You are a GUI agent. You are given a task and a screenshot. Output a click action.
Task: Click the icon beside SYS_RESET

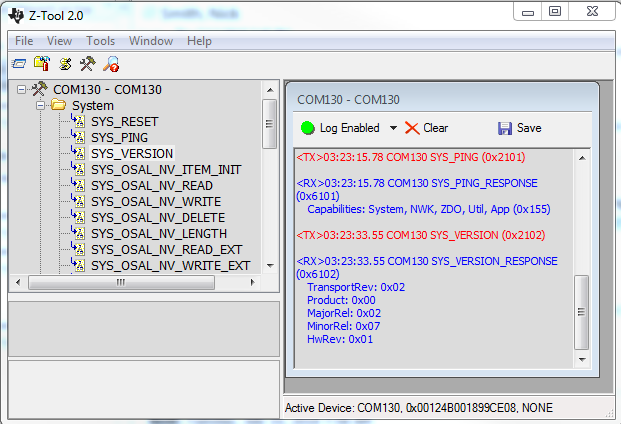tap(78, 120)
